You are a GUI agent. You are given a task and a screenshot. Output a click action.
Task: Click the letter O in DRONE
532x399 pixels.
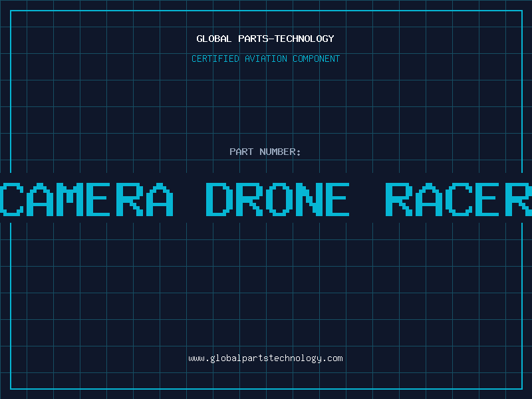tap(296, 199)
